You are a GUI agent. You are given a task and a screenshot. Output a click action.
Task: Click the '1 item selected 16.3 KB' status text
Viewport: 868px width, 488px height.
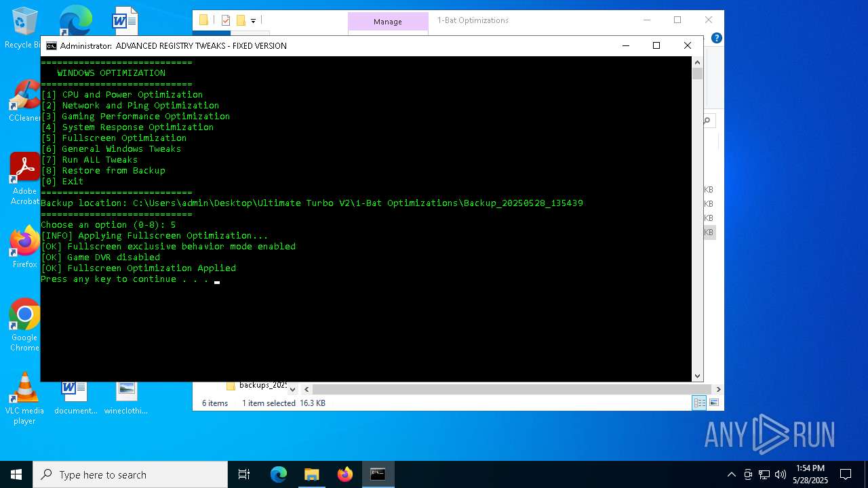[x=283, y=403]
